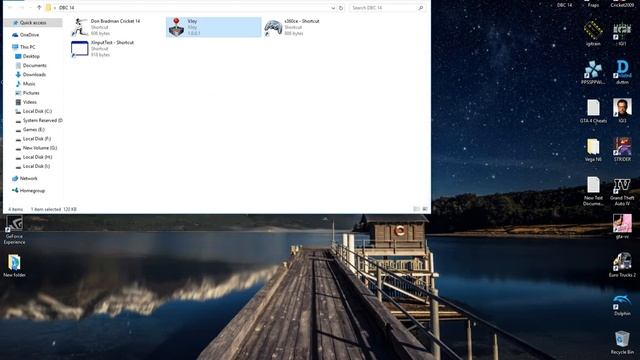Select the GeForce Experience desktop icon

pyautogui.click(x=14, y=231)
